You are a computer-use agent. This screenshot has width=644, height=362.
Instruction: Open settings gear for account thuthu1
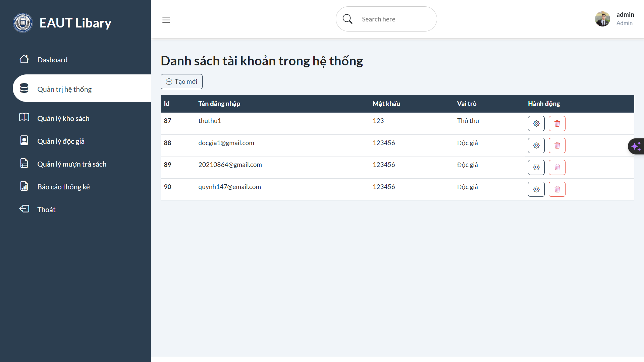[x=536, y=123]
